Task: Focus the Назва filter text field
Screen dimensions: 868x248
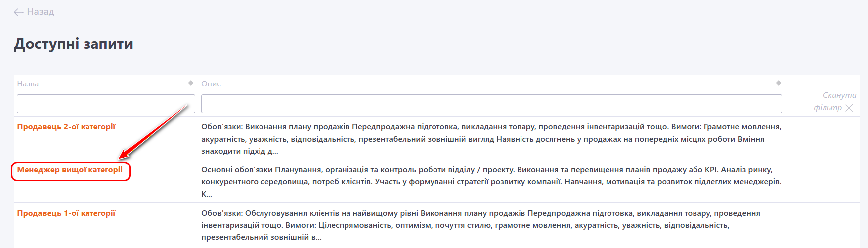Action: pos(106,104)
